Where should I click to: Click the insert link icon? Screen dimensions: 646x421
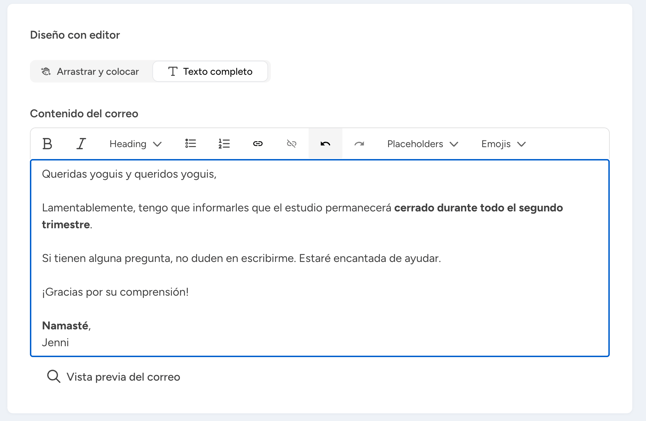(258, 144)
